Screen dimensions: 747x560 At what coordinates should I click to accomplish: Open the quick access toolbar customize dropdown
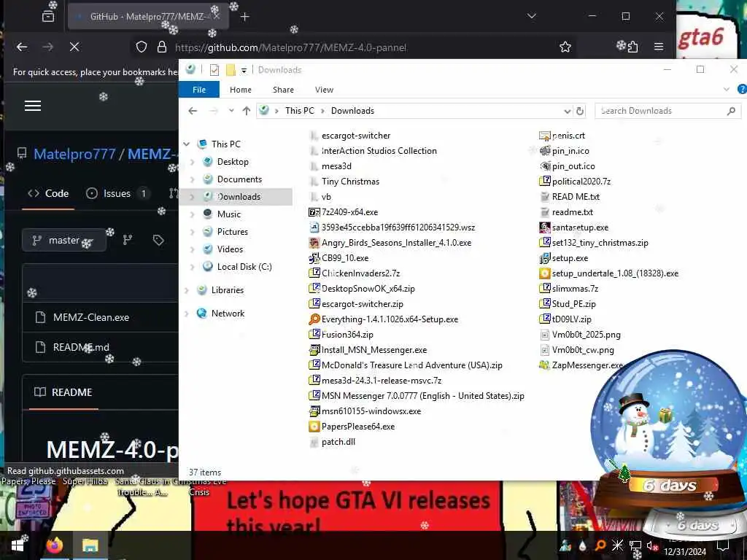[x=244, y=70]
